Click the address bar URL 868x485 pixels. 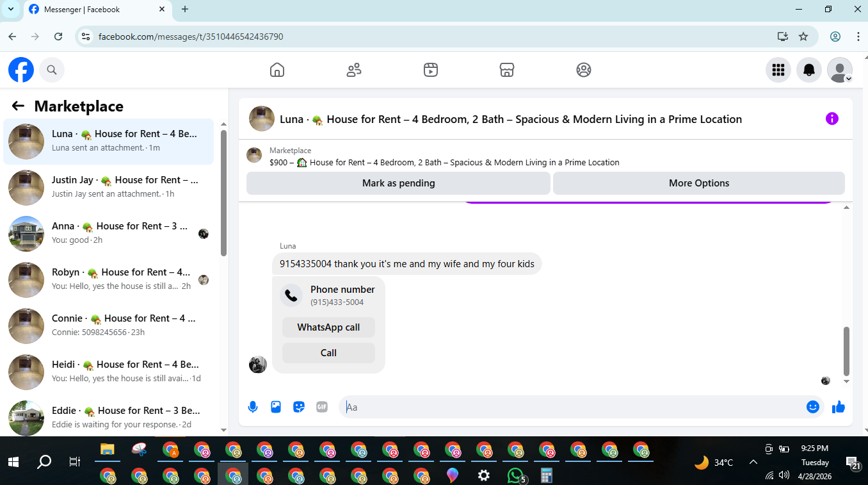tap(191, 37)
